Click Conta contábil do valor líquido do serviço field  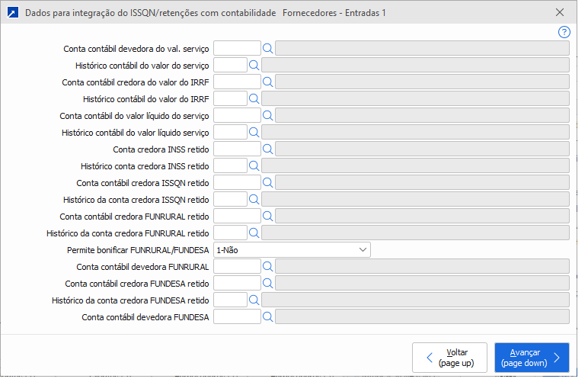coord(237,115)
